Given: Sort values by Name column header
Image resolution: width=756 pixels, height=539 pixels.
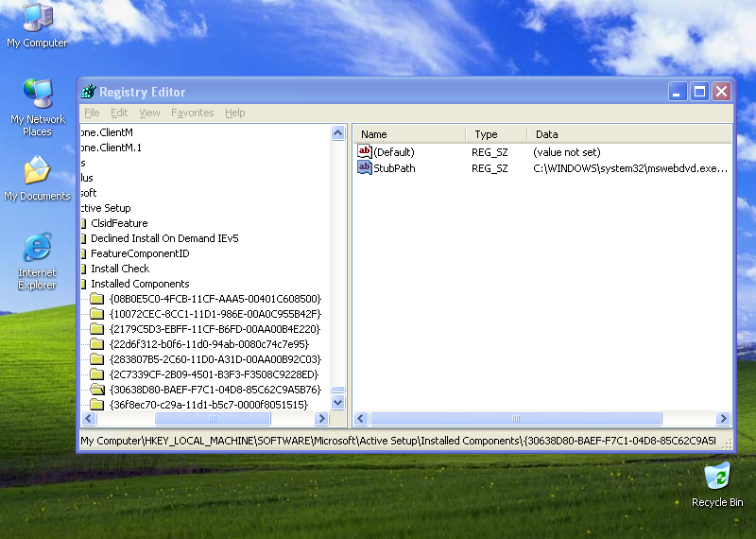Looking at the screenshot, I should coord(410,134).
